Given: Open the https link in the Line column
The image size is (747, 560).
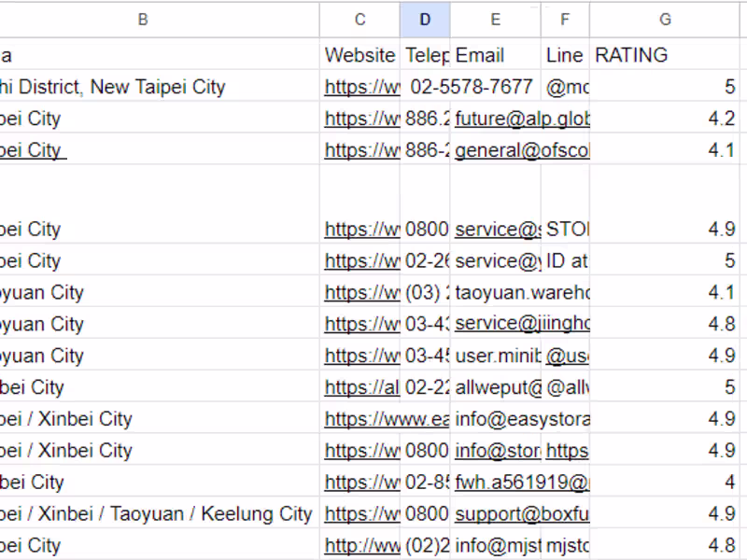Looking at the screenshot, I should coord(567,451).
